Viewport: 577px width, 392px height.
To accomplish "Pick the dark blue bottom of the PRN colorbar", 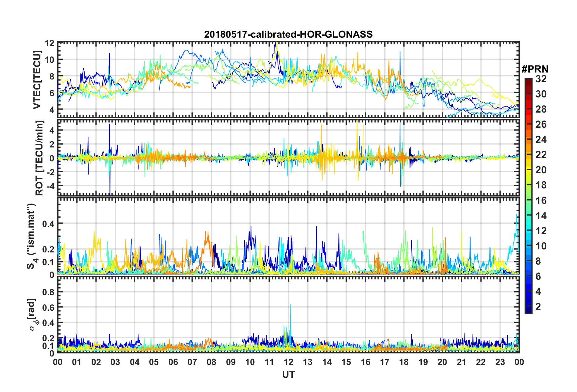I will (x=528, y=312).
